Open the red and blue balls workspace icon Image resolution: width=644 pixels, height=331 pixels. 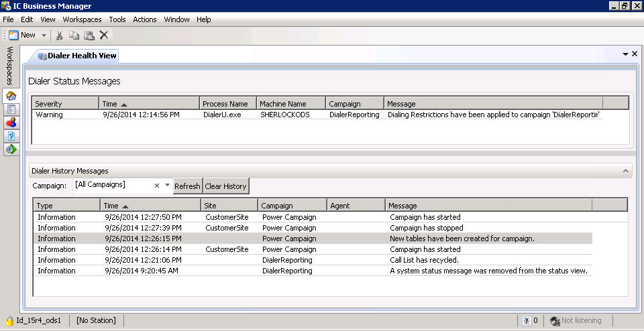coord(11,123)
